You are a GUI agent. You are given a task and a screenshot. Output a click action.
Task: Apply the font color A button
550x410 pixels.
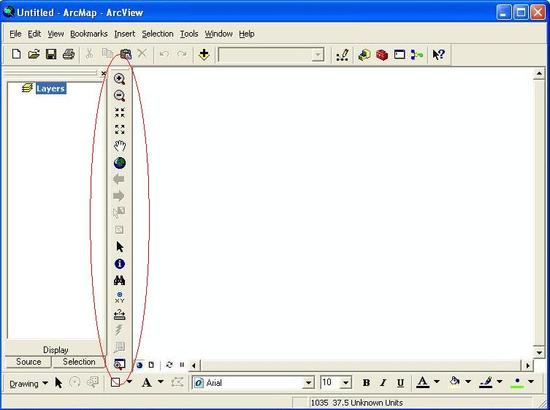click(x=423, y=382)
